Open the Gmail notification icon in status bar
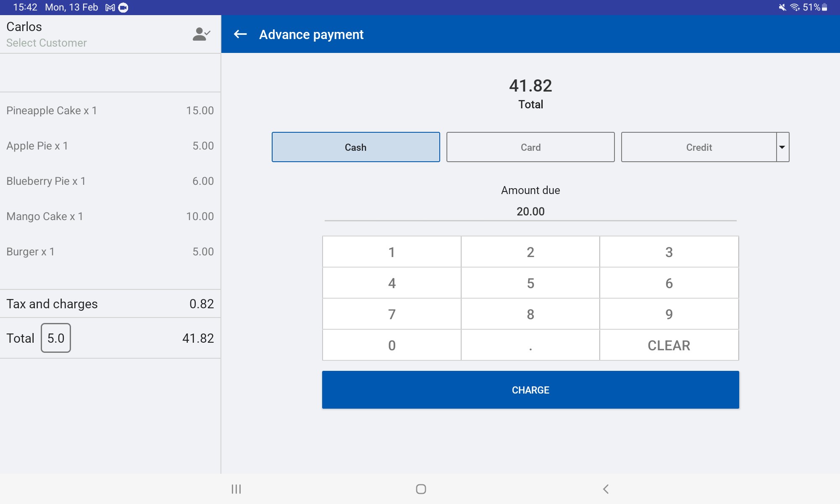Screen dimensions: 840x504 coord(110,8)
